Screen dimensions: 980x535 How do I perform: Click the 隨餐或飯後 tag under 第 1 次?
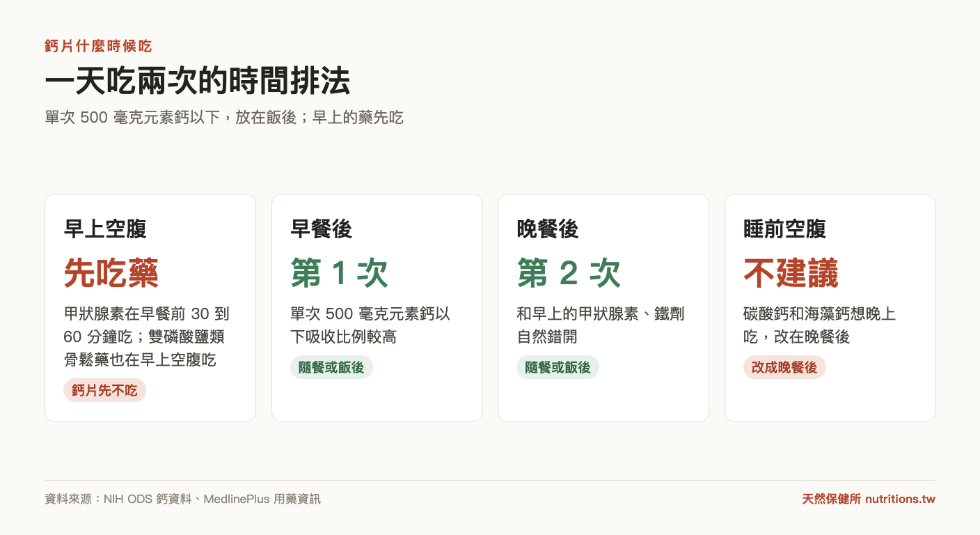coord(331,367)
